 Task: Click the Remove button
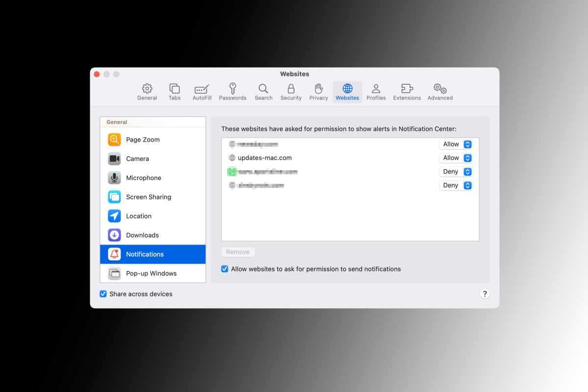click(x=238, y=251)
